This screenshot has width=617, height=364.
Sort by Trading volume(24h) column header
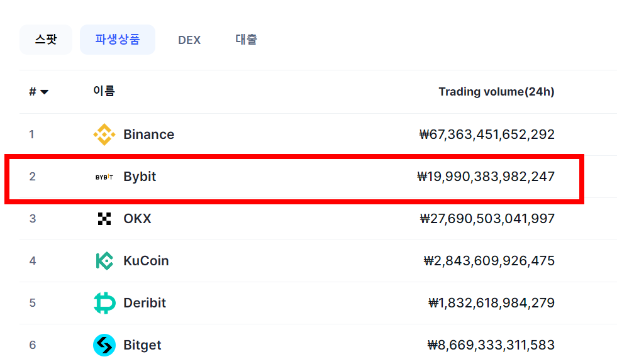(x=497, y=92)
